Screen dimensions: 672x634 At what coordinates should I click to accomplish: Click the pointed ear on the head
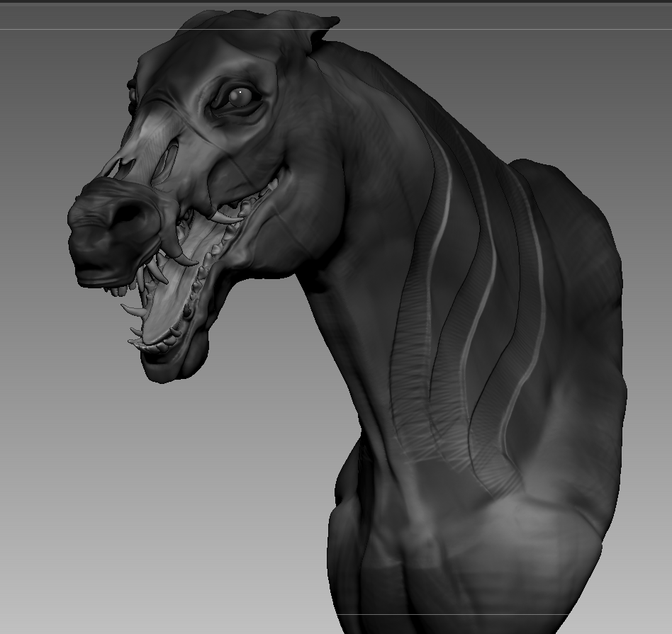(x=323, y=31)
